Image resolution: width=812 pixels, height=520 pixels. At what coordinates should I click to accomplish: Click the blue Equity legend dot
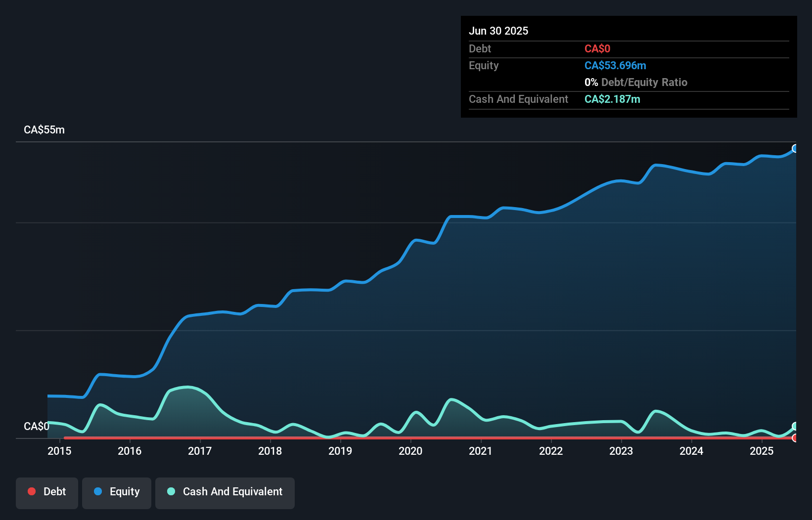pyautogui.click(x=98, y=491)
